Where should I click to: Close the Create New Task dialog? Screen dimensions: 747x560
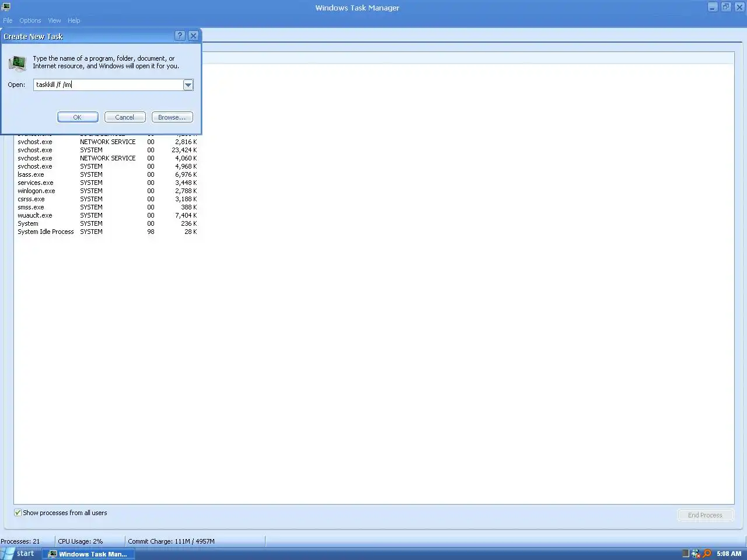[x=193, y=36]
